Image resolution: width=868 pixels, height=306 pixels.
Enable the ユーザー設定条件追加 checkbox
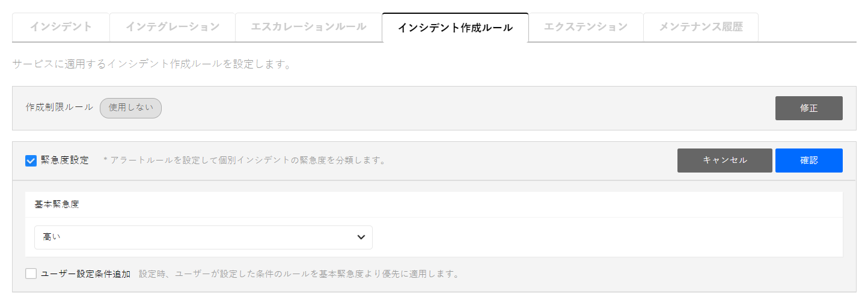[31, 274]
